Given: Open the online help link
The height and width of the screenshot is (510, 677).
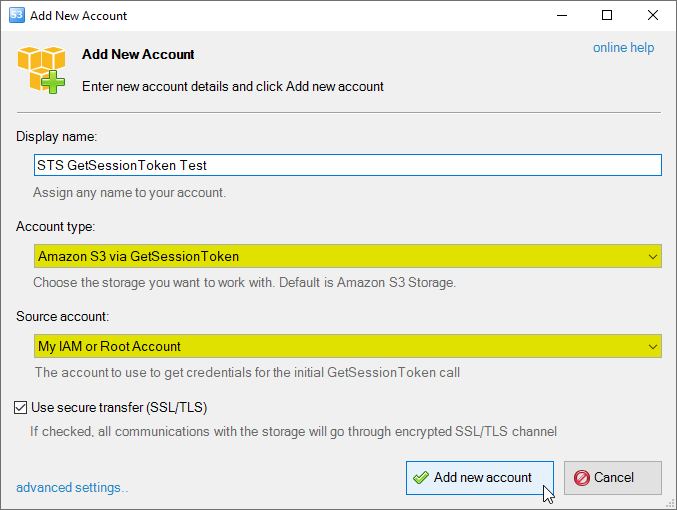Looking at the screenshot, I should [x=623, y=48].
